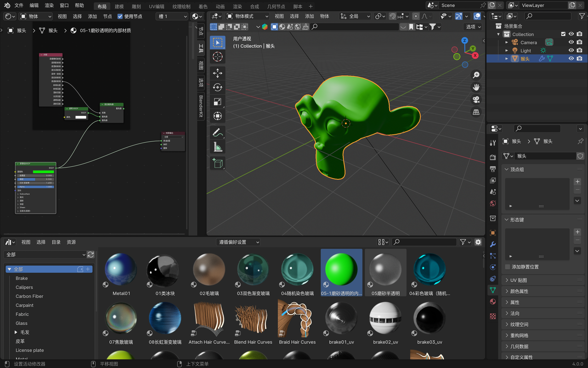
Task: Open the 全局 transform orientation dropdown
Action: [x=356, y=16]
